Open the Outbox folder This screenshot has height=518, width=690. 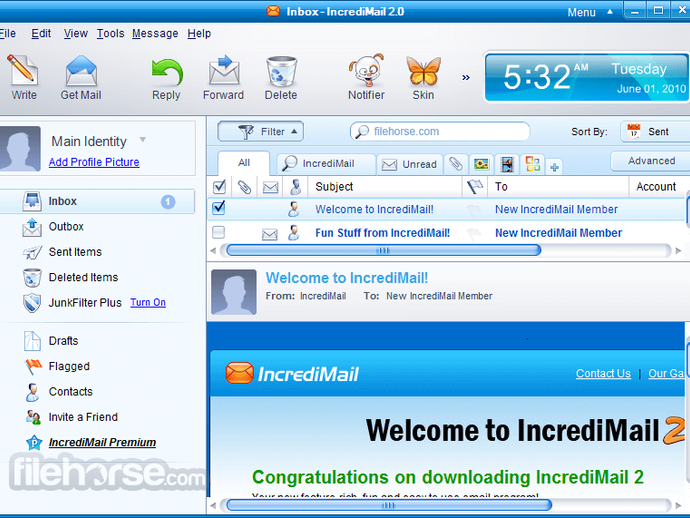click(66, 227)
